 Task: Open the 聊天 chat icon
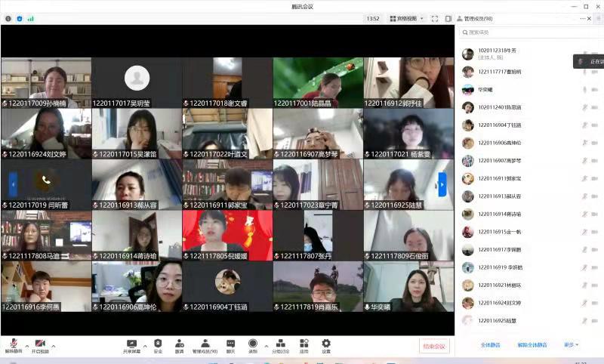coord(230,345)
